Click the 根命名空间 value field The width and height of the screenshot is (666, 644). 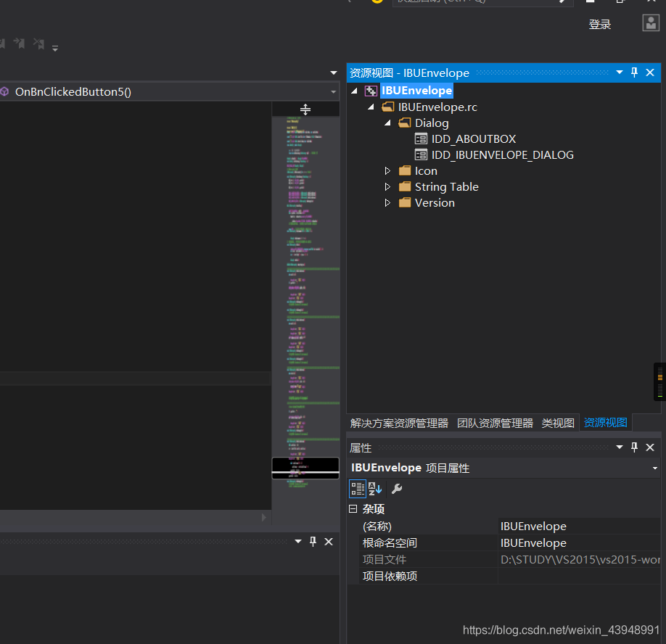click(580, 543)
